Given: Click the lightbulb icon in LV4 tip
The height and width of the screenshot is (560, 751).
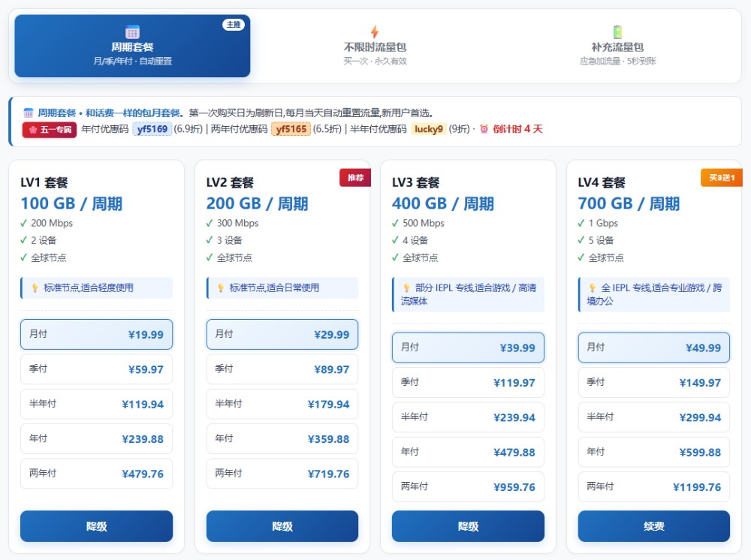Looking at the screenshot, I should click(593, 288).
